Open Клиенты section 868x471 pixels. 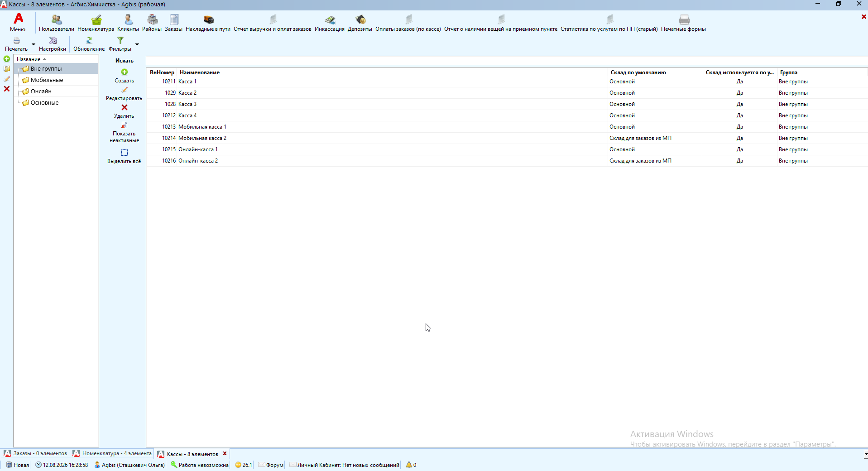tap(128, 23)
